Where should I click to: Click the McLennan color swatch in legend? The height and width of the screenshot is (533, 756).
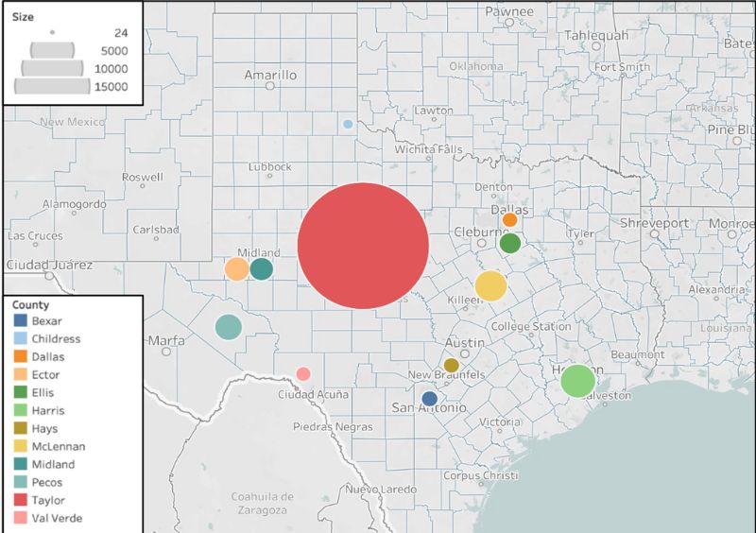20,446
